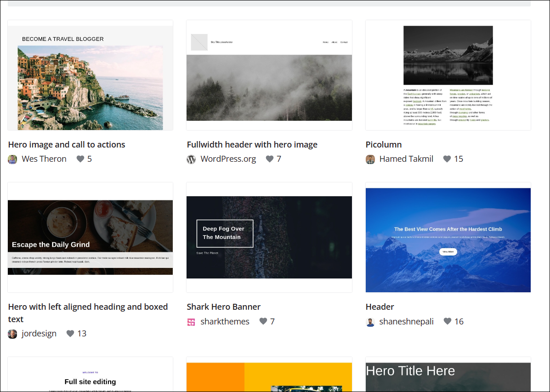Visit author sharkthemes' profile link

coord(225,322)
